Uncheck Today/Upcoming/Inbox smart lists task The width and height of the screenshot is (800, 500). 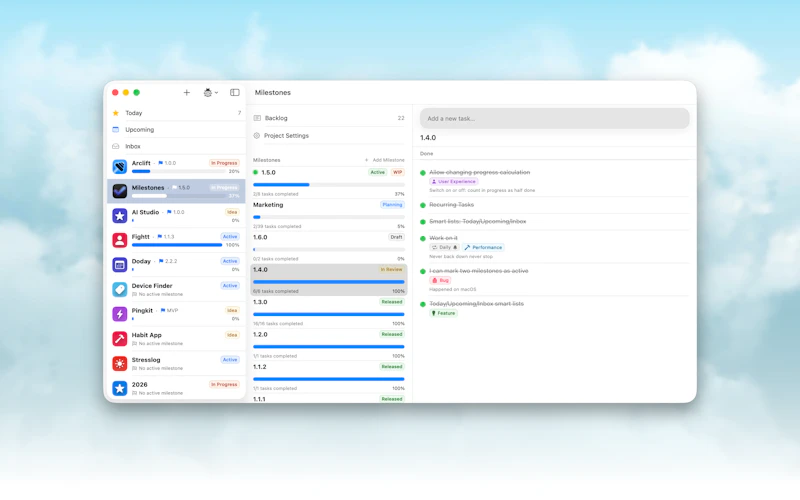[x=423, y=304]
